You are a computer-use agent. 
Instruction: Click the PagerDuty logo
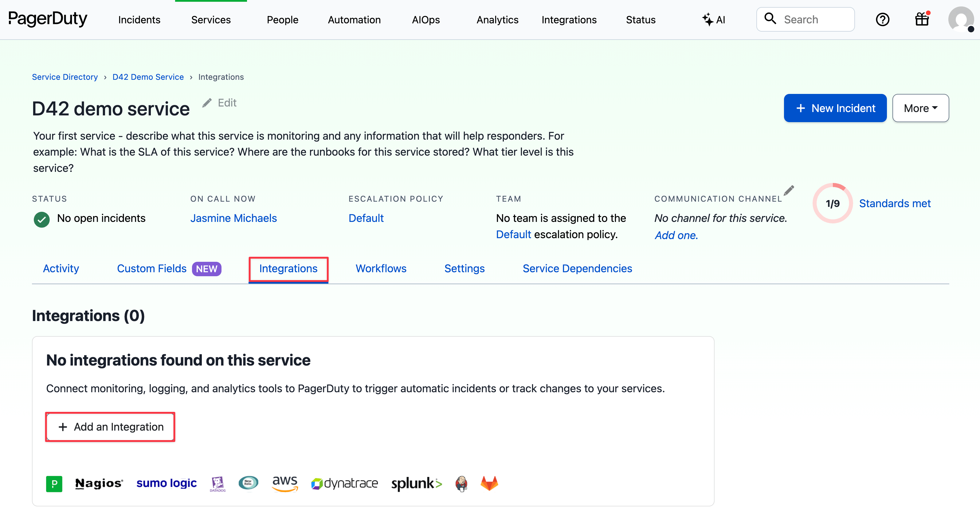(47, 19)
